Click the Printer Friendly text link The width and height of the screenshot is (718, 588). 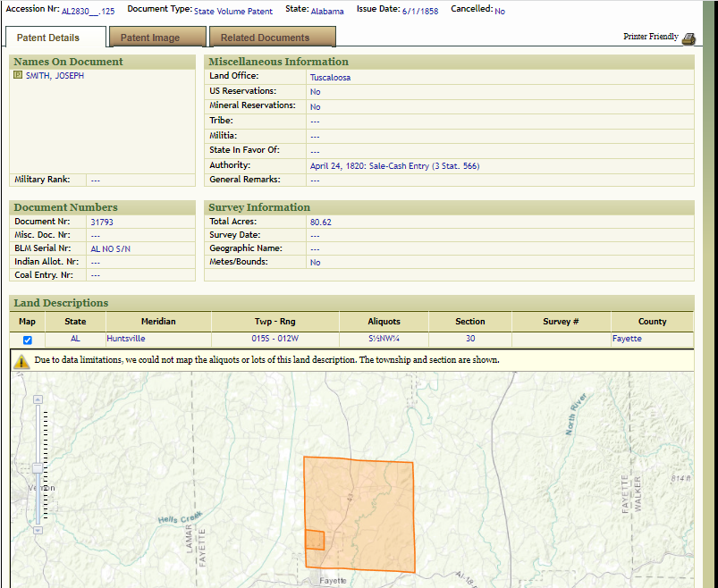pyautogui.click(x=650, y=37)
